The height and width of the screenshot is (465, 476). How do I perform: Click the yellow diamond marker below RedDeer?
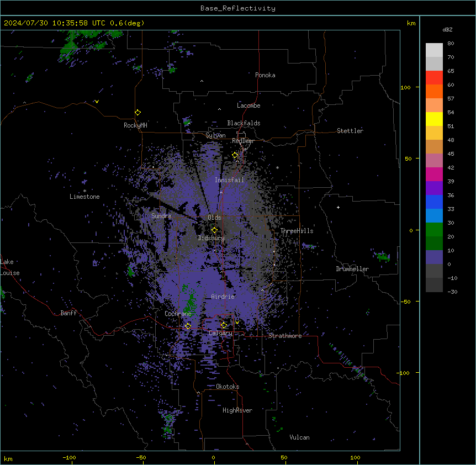235,155
